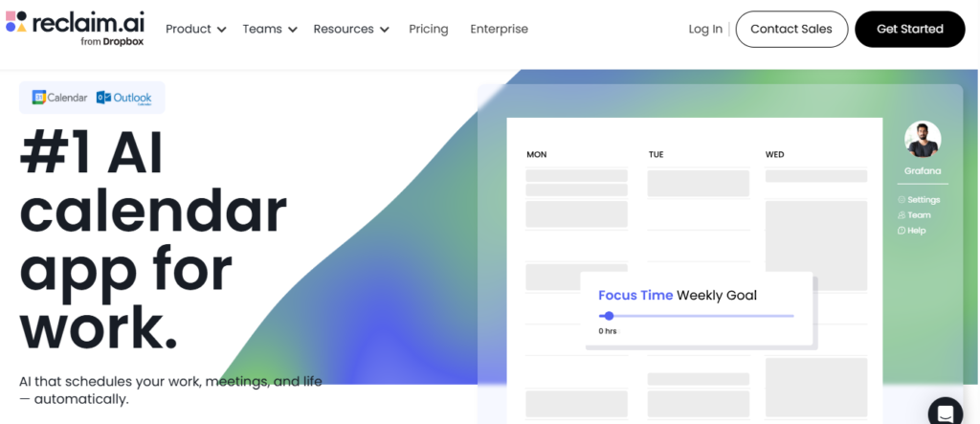Go to the Enterprise page
The width and height of the screenshot is (980, 424).
499,29
